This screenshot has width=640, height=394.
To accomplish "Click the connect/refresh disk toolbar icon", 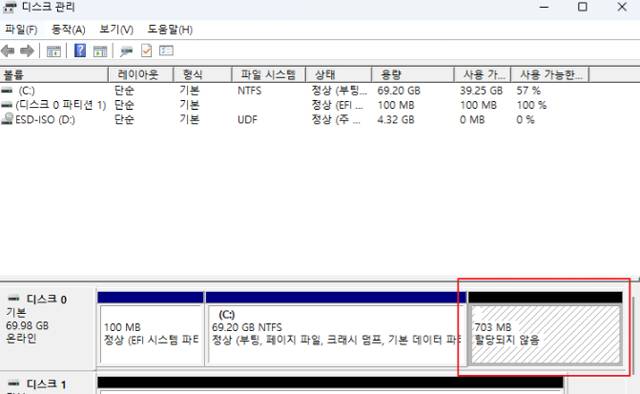I will (x=127, y=51).
